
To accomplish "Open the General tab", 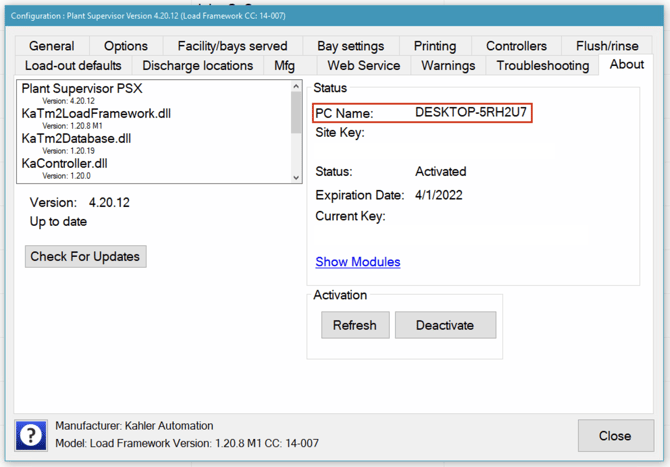I will pos(51,46).
